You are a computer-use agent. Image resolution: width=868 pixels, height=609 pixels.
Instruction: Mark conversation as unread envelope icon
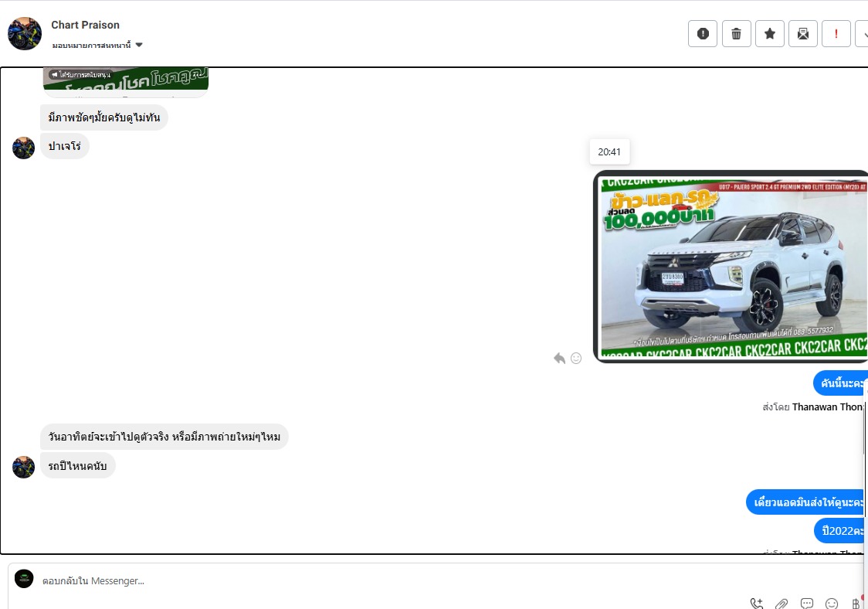[x=802, y=34]
